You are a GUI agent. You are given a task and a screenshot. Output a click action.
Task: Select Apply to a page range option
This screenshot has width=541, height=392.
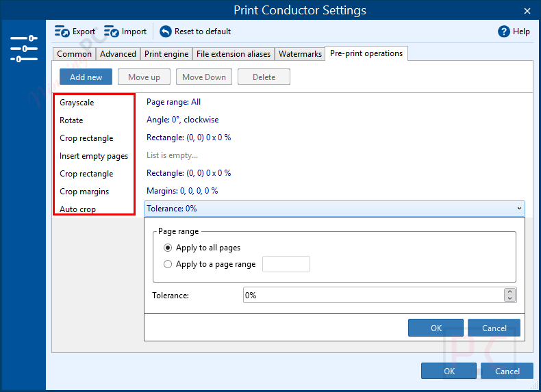click(x=168, y=264)
